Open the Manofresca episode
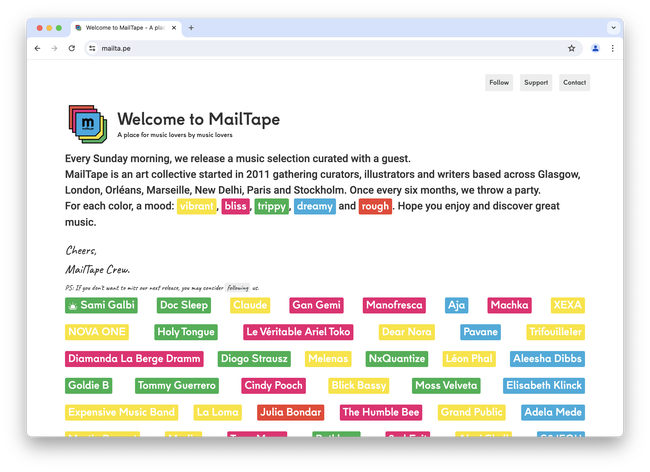 coord(394,305)
